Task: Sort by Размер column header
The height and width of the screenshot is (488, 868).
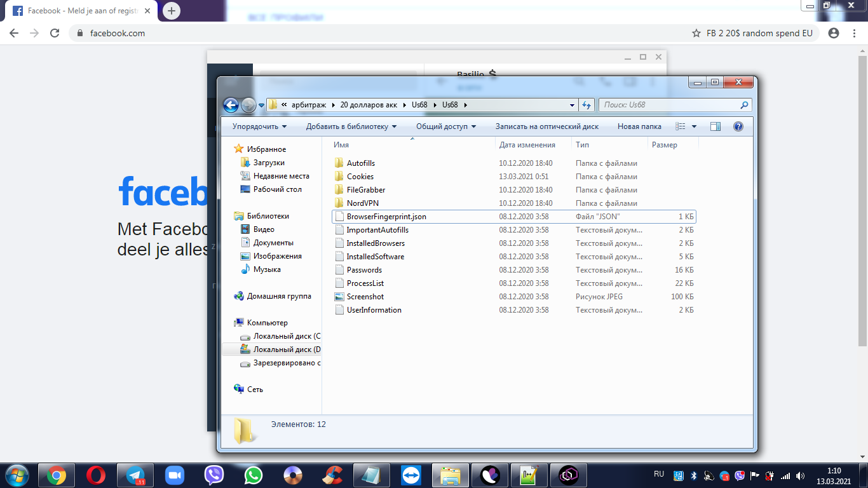Action: pyautogui.click(x=664, y=145)
